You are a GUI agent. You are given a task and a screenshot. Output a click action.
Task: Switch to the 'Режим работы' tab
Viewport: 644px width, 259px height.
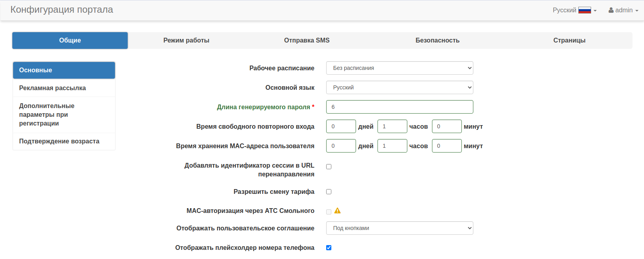click(x=186, y=41)
